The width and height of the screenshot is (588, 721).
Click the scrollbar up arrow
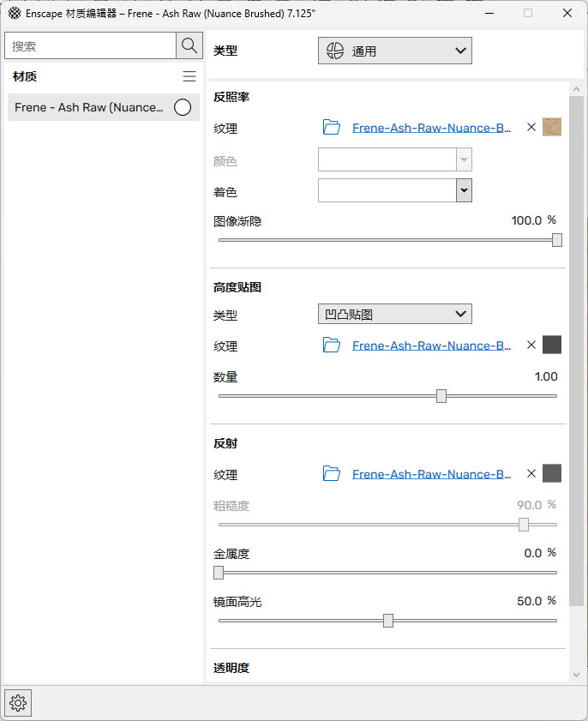[576, 90]
